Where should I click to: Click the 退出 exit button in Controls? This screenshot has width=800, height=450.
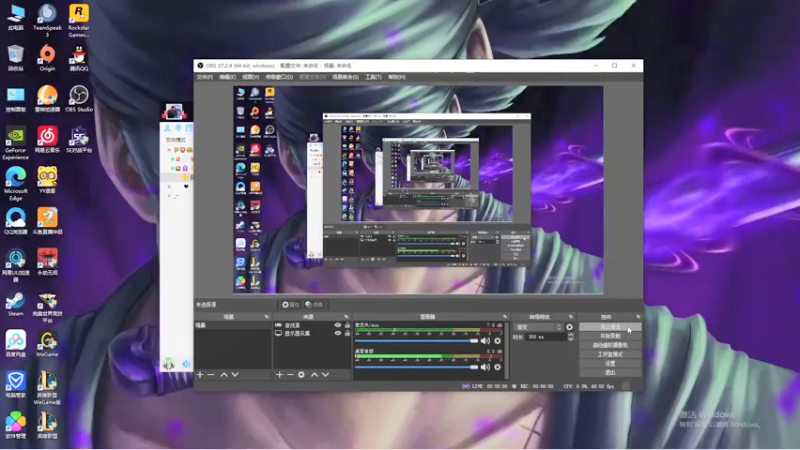610,372
